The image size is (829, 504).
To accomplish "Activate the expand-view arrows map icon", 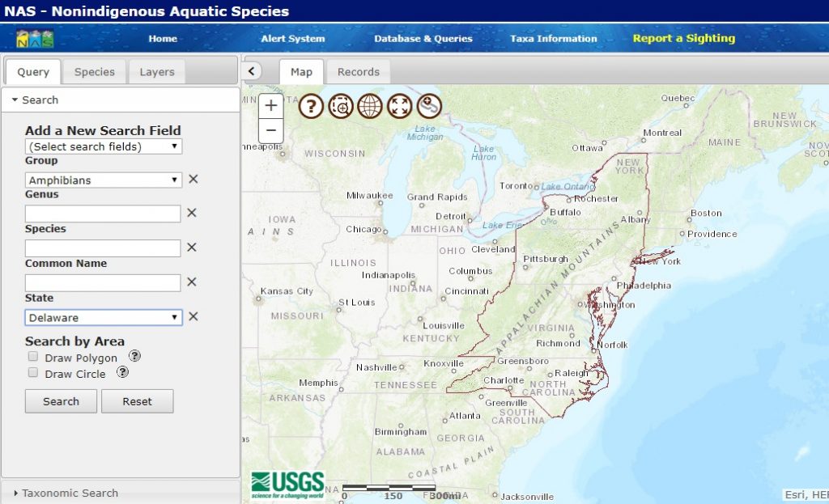I will pos(400,105).
